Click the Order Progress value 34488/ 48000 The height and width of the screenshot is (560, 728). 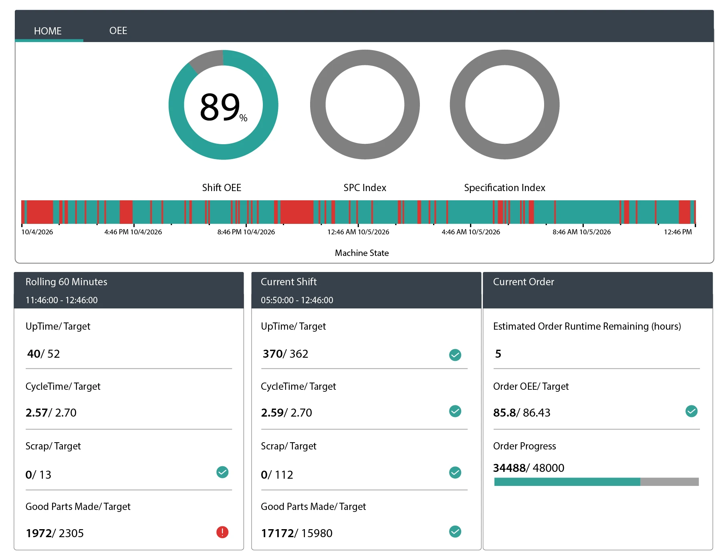[x=528, y=468]
